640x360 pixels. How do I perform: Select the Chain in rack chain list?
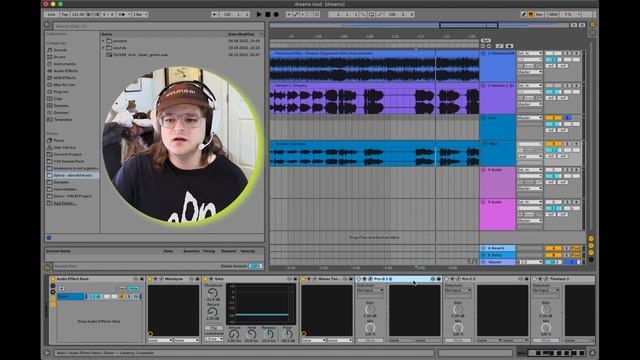(71, 296)
